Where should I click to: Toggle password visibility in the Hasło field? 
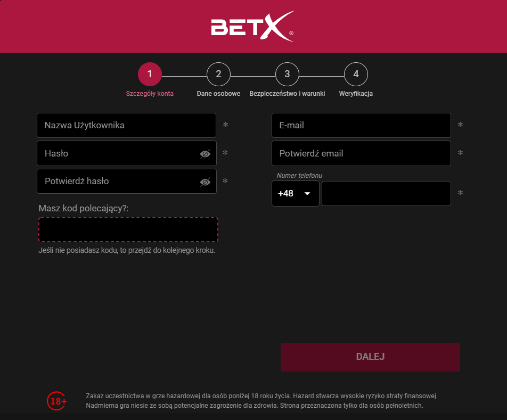(x=205, y=154)
